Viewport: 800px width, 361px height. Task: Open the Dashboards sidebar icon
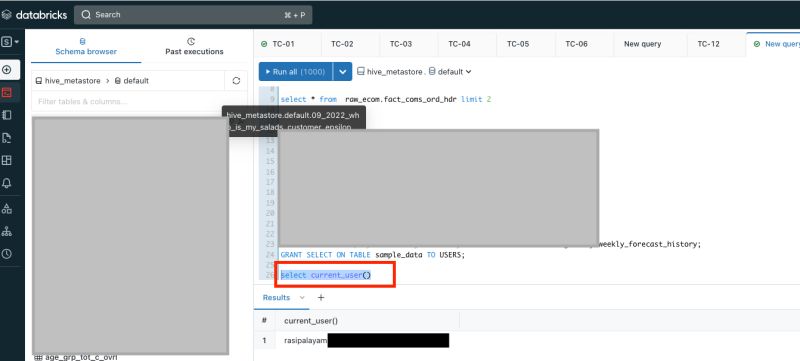7,161
